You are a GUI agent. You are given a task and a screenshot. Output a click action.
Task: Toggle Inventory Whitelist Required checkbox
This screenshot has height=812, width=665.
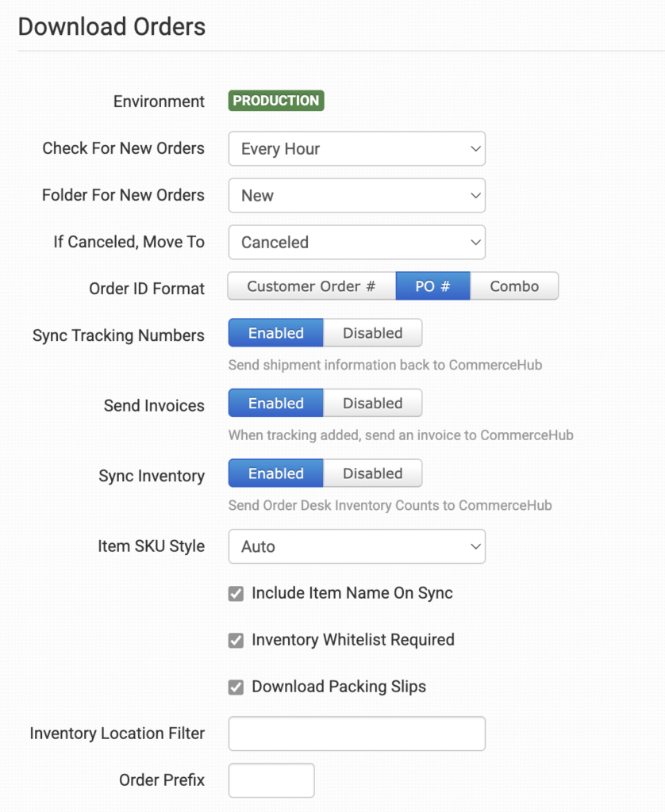pyautogui.click(x=236, y=640)
